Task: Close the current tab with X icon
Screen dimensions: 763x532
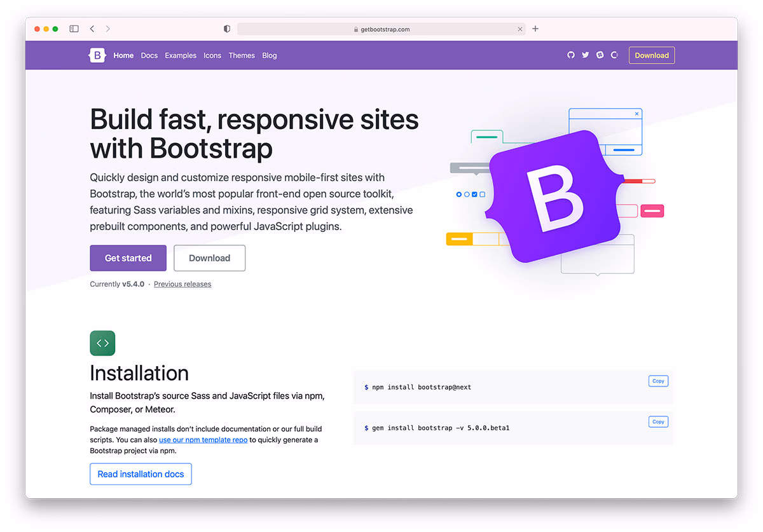Action: point(520,29)
